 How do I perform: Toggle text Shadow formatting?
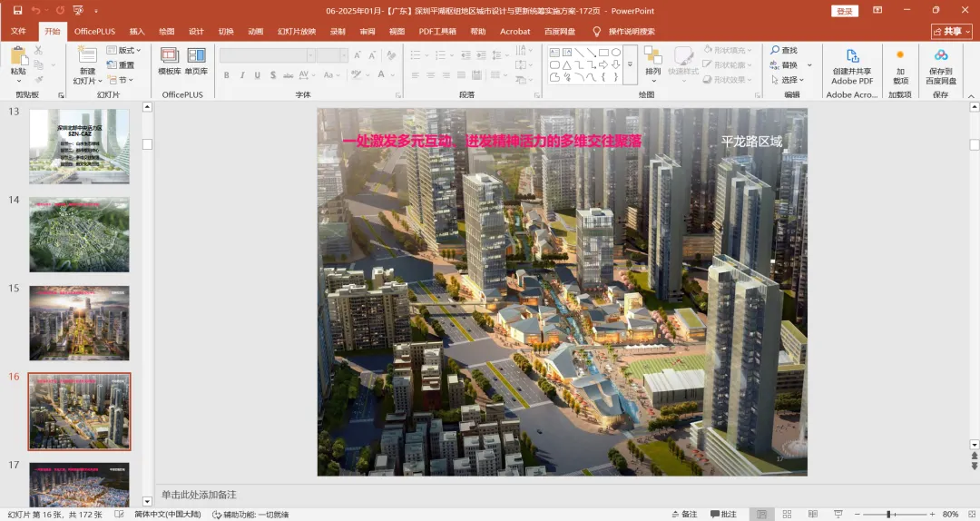click(x=273, y=75)
